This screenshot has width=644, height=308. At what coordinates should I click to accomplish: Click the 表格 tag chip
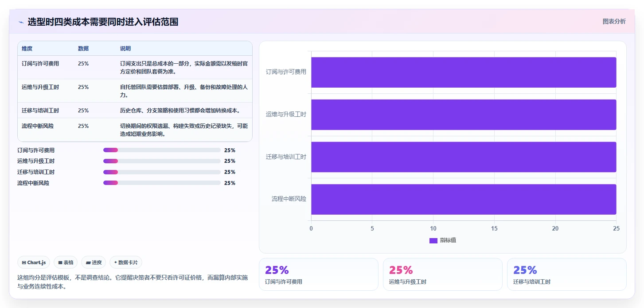point(66,262)
